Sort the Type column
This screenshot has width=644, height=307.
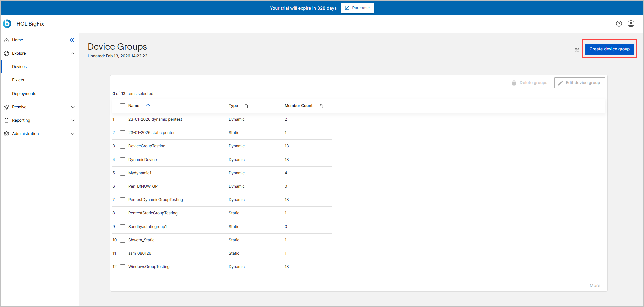pyautogui.click(x=247, y=106)
